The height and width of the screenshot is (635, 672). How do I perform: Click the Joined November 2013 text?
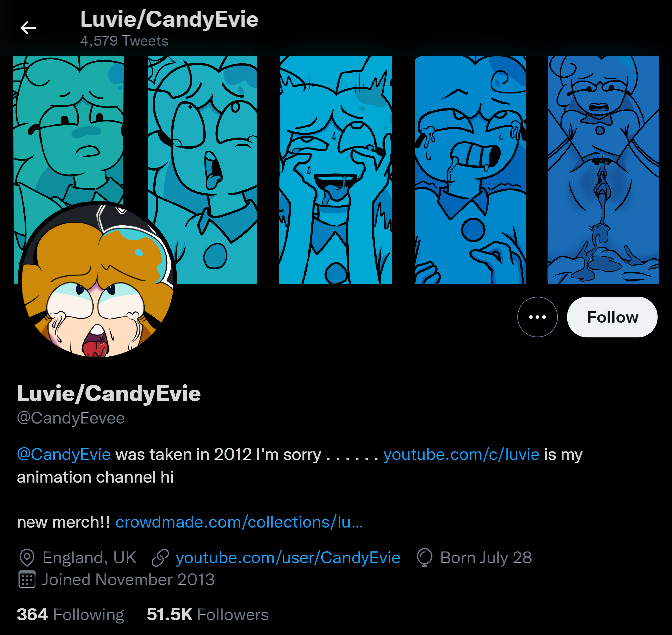(x=128, y=580)
